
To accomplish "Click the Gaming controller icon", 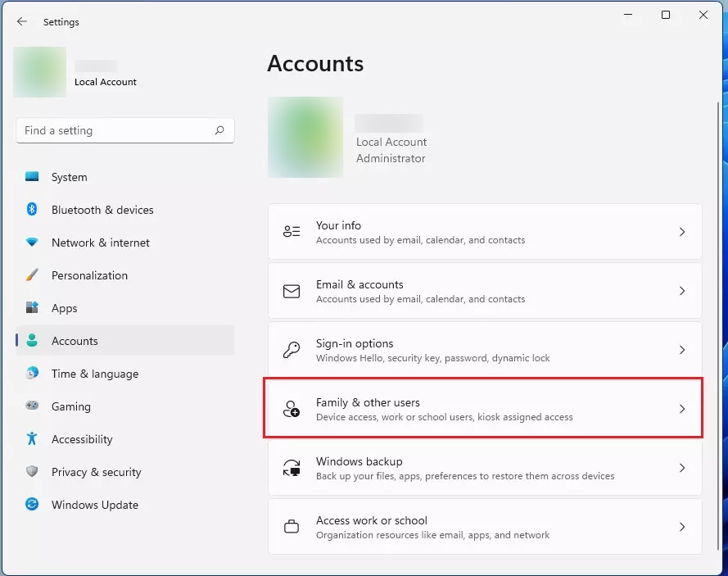I will click(32, 406).
